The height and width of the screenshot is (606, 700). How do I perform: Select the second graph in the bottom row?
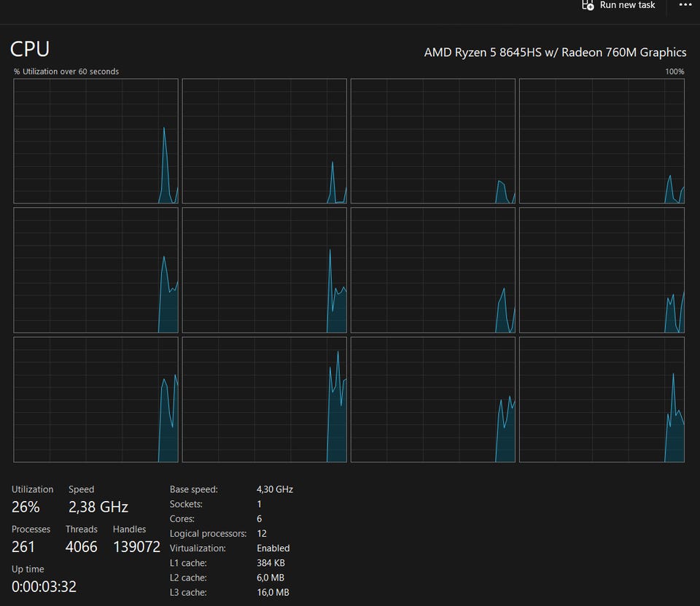pyautogui.click(x=264, y=399)
